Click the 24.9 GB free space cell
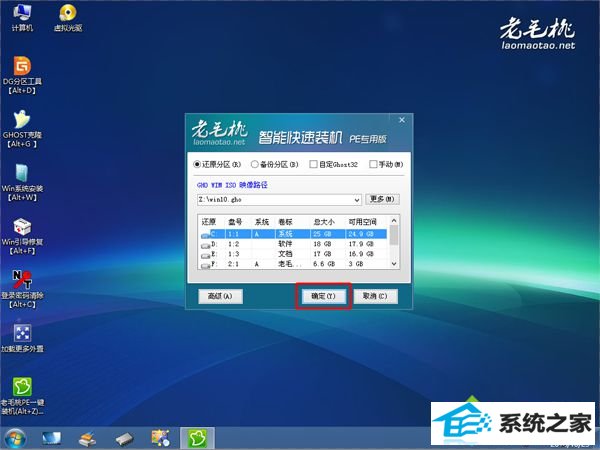 point(361,234)
